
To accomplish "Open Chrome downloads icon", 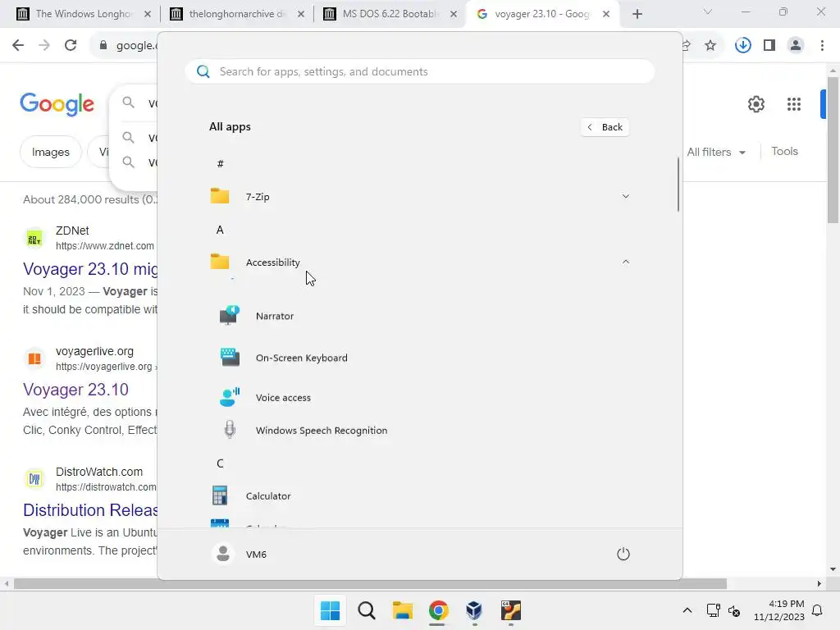I will pyautogui.click(x=742, y=46).
